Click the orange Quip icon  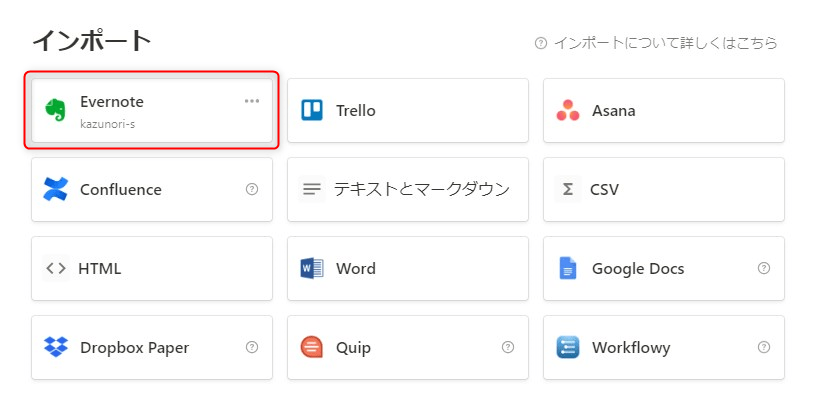click(x=312, y=347)
